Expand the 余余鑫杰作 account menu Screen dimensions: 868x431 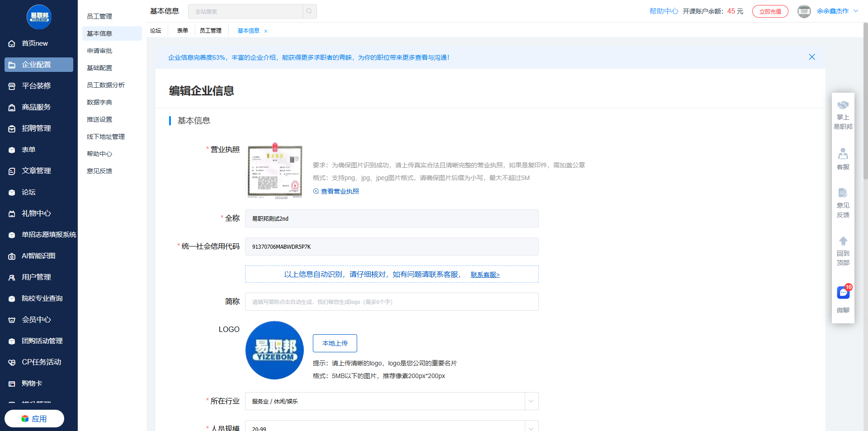(855, 11)
